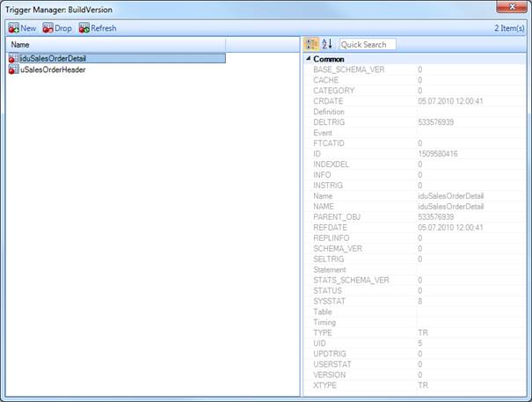Select the FTCATID property row

click(414, 143)
